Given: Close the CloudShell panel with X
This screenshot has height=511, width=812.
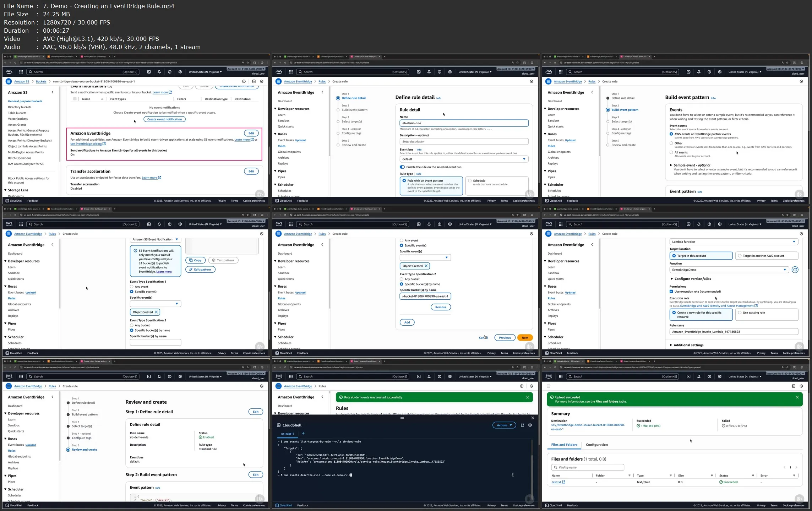Looking at the screenshot, I should [532, 418].
